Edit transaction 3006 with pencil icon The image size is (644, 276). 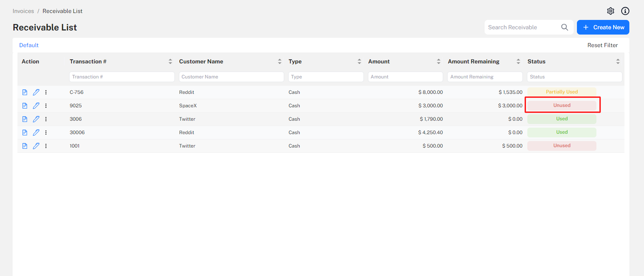pyautogui.click(x=36, y=119)
